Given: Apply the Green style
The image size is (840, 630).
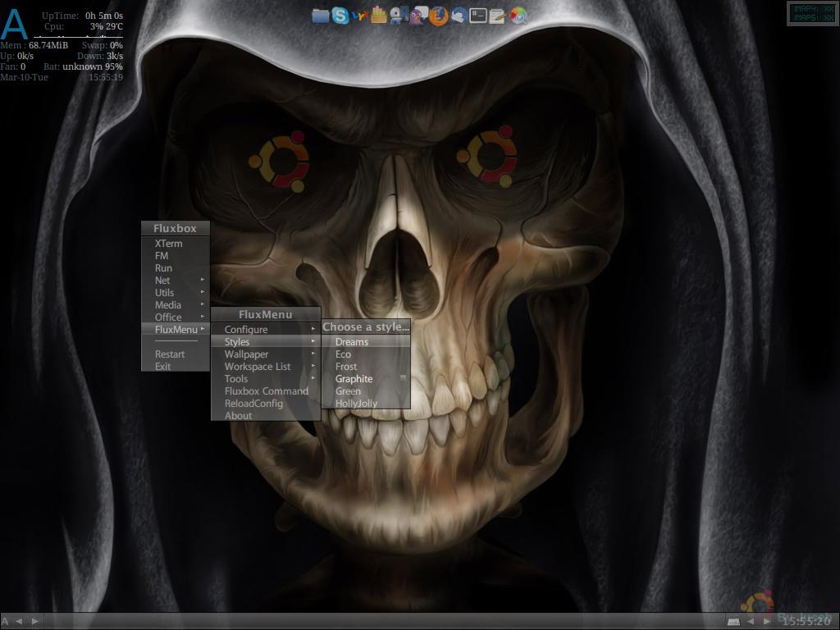Looking at the screenshot, I should [x=366, y=391].
